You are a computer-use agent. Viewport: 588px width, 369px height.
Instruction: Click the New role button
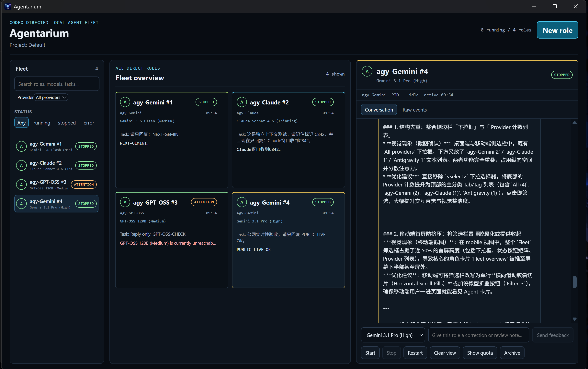click(x=558, y=30)
